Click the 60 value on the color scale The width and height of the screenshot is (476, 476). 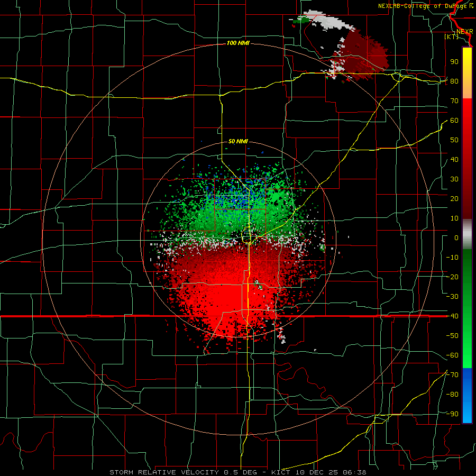point(454,120)
